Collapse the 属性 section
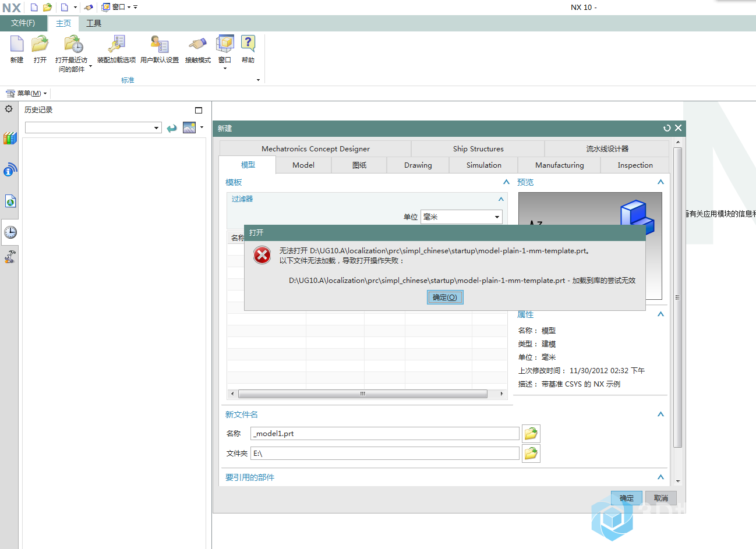This screenshot has height=549, width=756. (660, 314)
